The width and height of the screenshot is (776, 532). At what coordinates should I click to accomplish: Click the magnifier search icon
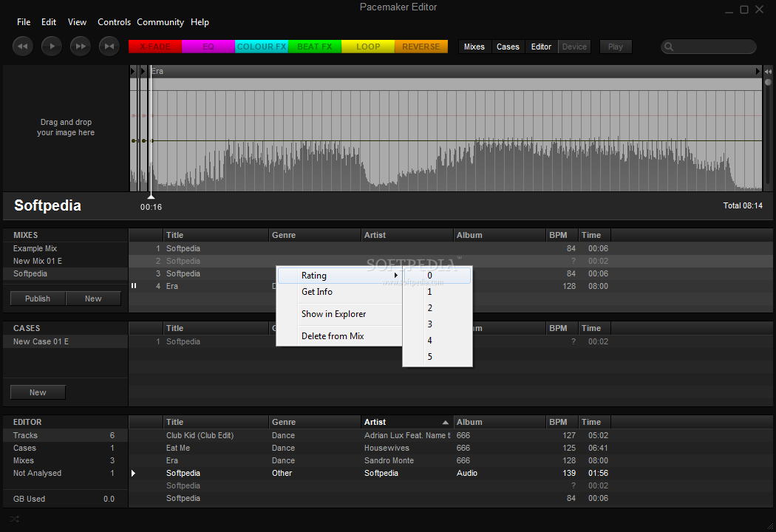click(x=669, y=47)
